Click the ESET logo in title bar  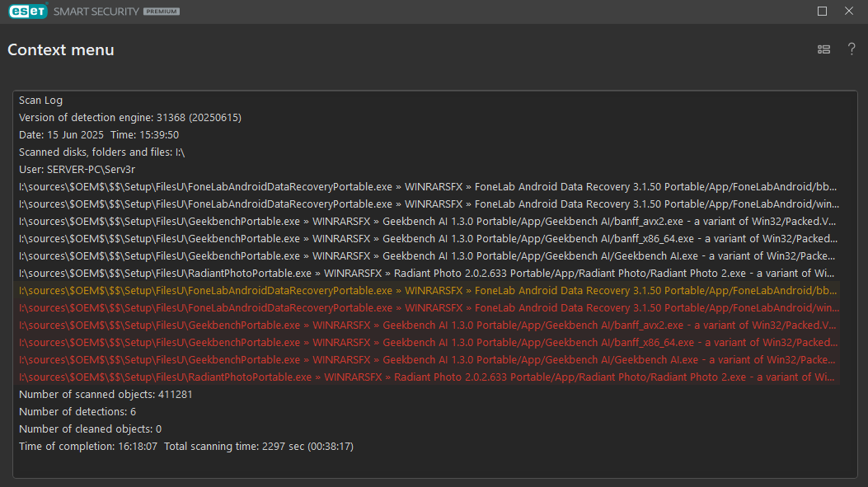[x=28, y=11]
